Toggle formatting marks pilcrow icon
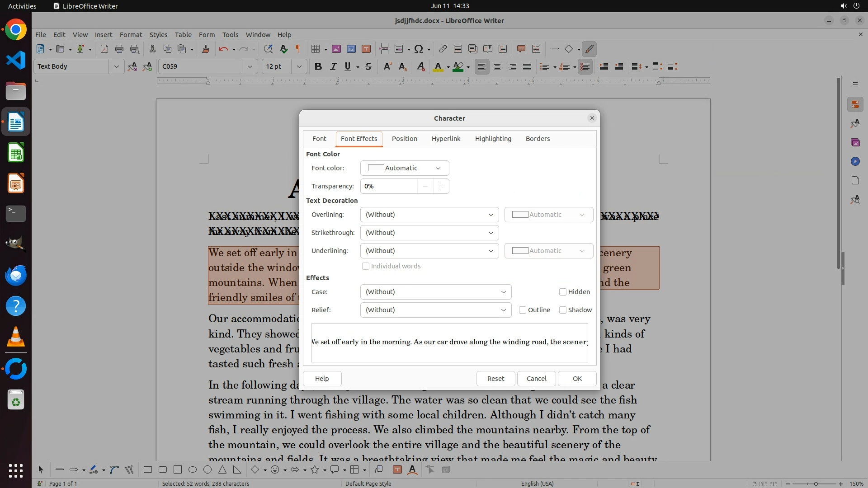 pyautogui.click(x=298, y=49)
